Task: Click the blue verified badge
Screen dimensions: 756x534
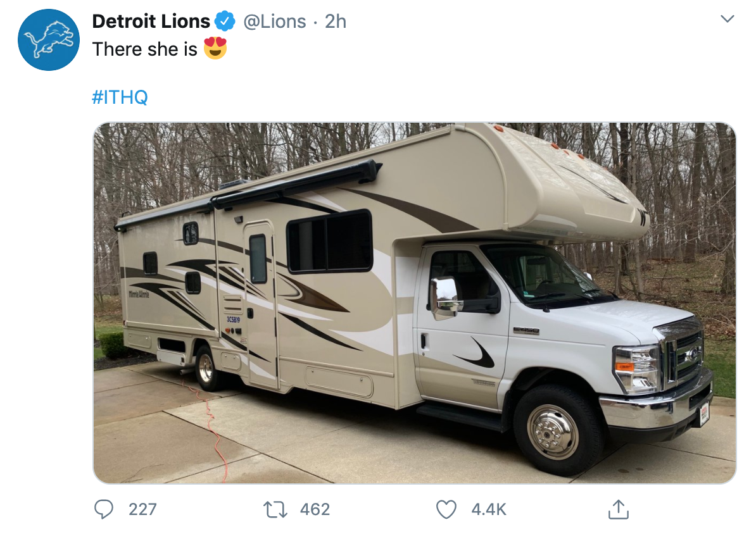Action: [x=225, y=22]
